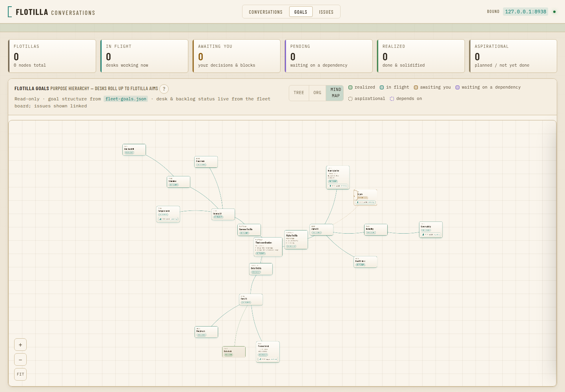Open the help question mark icon

(x=164, y=89)
